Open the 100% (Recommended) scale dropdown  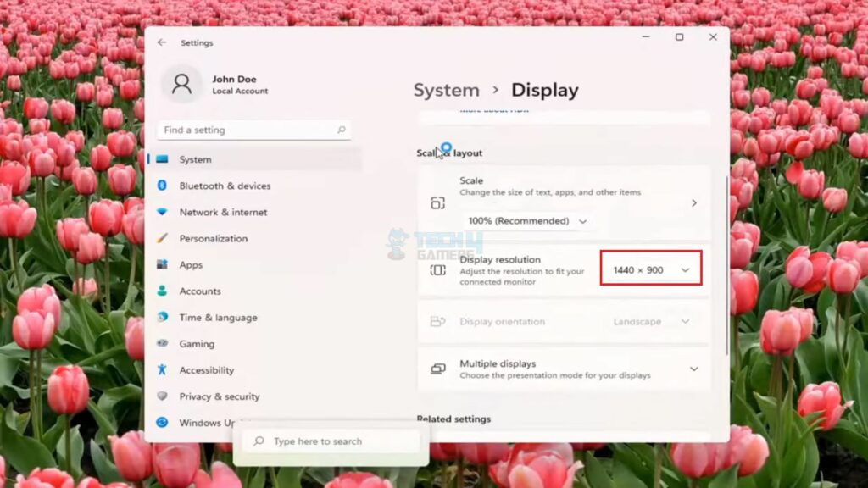point(526,221)
